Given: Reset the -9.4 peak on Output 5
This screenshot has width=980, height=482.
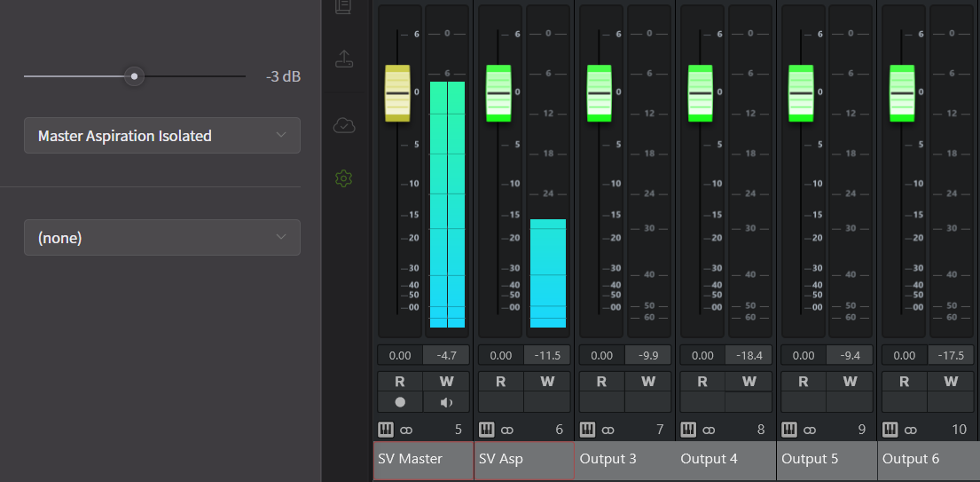Looking at the screenshot, I should (850, 355).
